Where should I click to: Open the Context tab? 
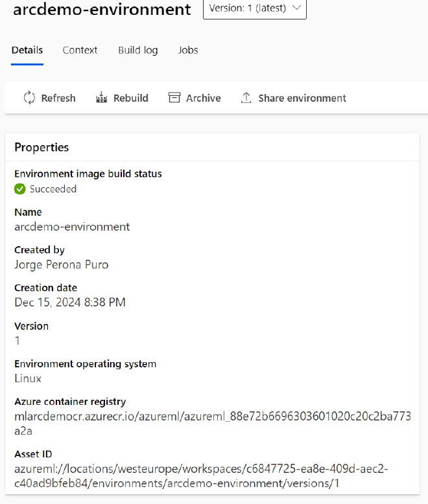[80, 50]
